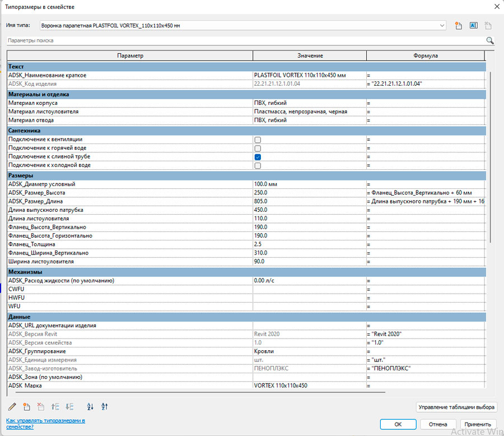The image size is (504, 436).
Task: Select Материал корпуса value ПВХ, гибкий
Action: pyautogui.click(x=310, y=103)
